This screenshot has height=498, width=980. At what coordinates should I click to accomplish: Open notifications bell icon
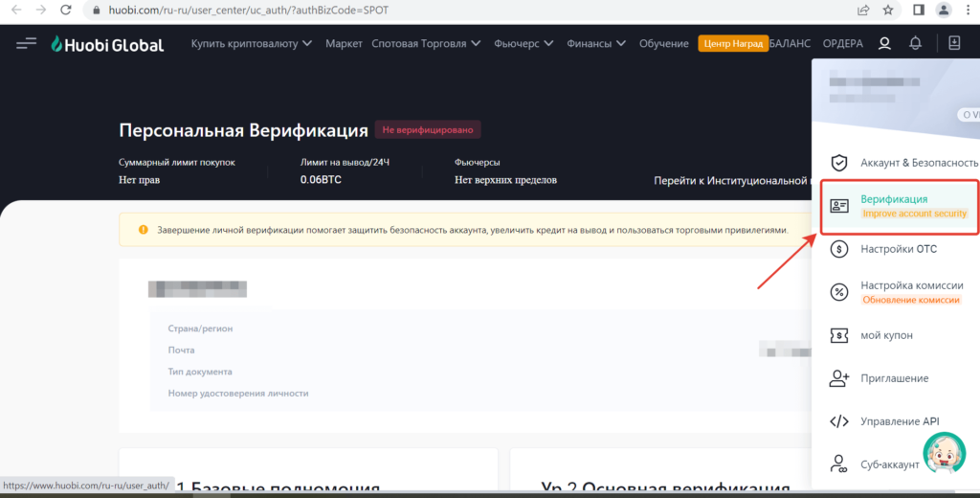click(916, 44)
